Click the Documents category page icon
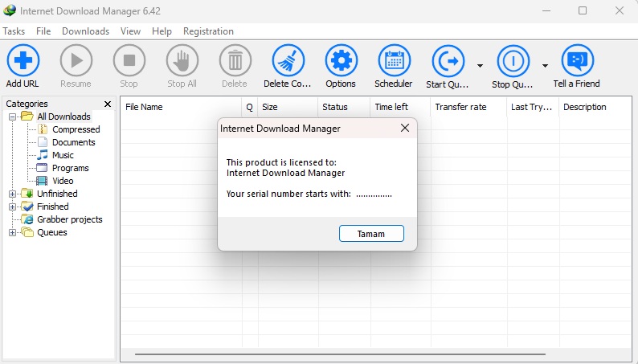Image resolution: width=638 pixels, height=364 pixels. tap(43, 142)
